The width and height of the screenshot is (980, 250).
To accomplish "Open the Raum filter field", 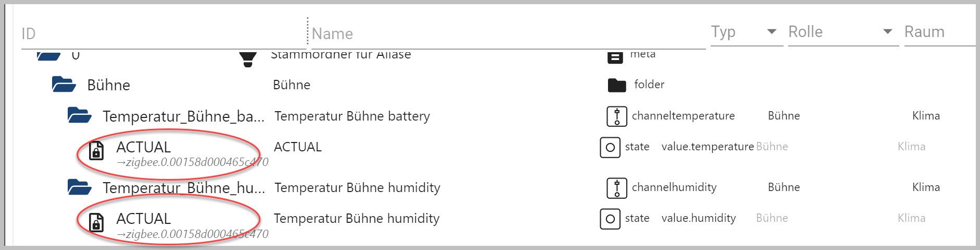I will click(938, 32).
